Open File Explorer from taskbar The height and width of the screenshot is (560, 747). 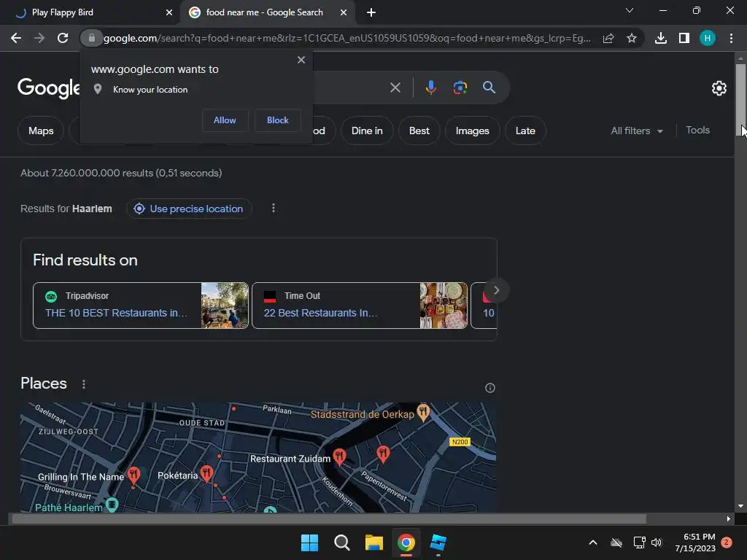(x=374, y=542)
